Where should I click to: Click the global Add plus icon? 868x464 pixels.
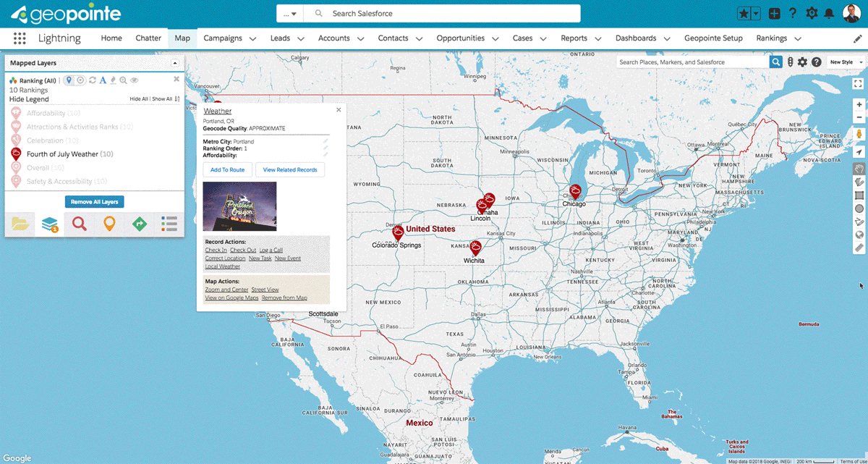click(x=774, y=13)
